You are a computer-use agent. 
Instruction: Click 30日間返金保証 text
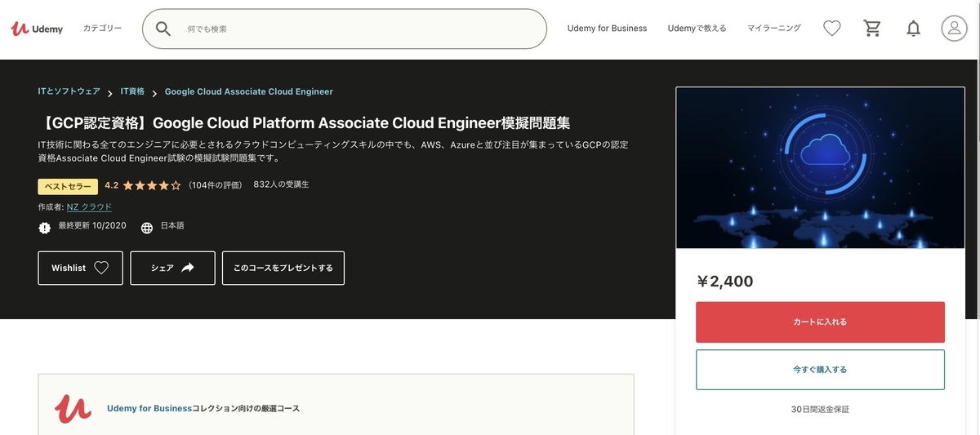point(820,409)
